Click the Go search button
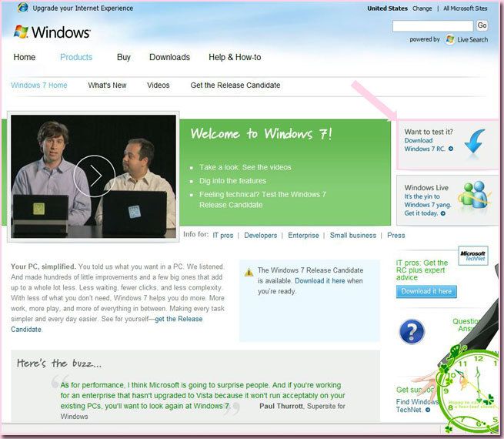 (482, 25)
